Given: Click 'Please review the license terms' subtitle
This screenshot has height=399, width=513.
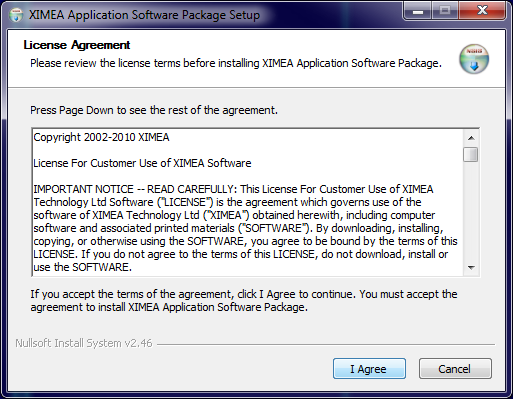Looking at the screenshot, I should pos(236,63).
